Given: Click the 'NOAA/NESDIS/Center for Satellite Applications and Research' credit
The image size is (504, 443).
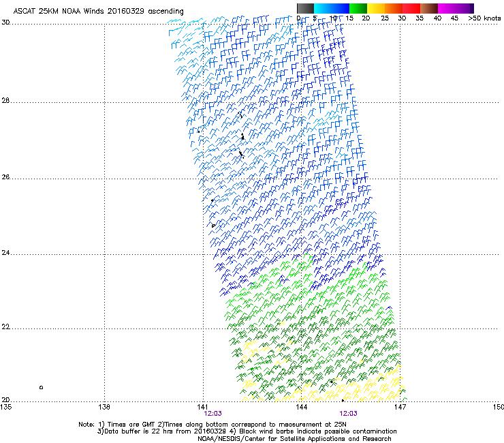Looking at the screenshot, I should 294,439.
